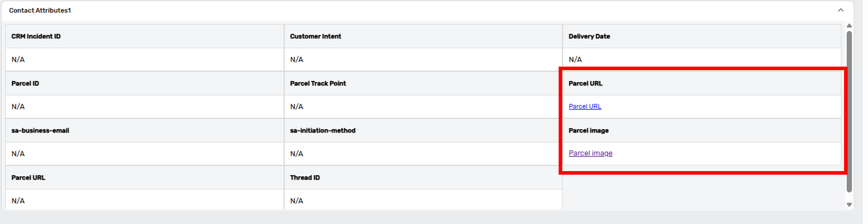Viewport: 868px width, 224px height.
Task: Click the N/A value under Customer Intent
Action: pyautogui.click(x=297, y=59)
